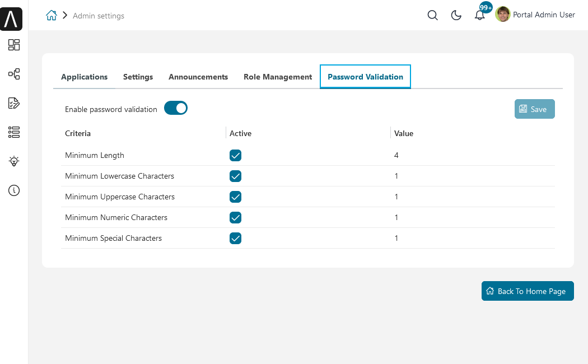This screenshot has width=588, height=364.
Task: Switch to the Settings tab
Action: coord(138,77)
